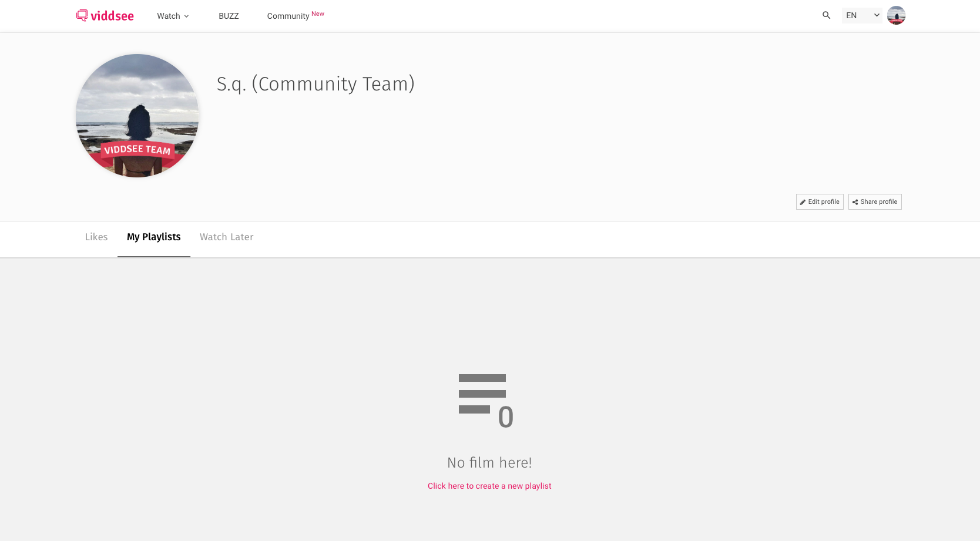
Task: Select the My Playlists tab
Action: click(154, 237)
